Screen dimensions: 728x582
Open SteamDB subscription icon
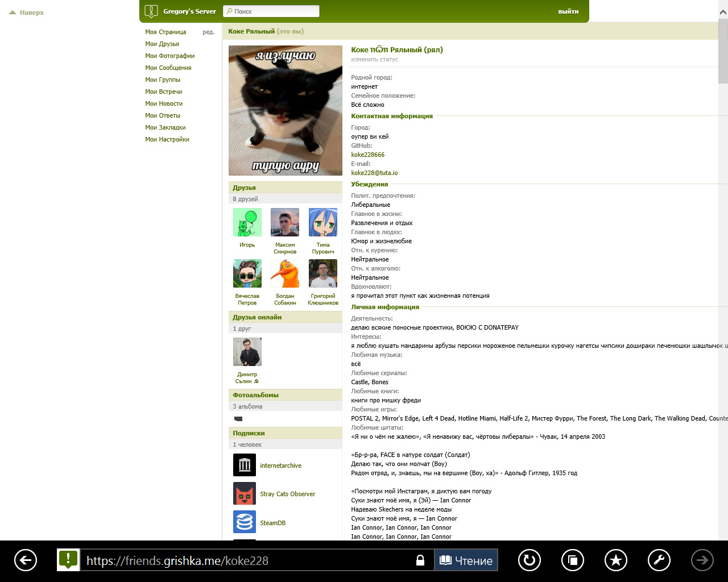(245, 522)
